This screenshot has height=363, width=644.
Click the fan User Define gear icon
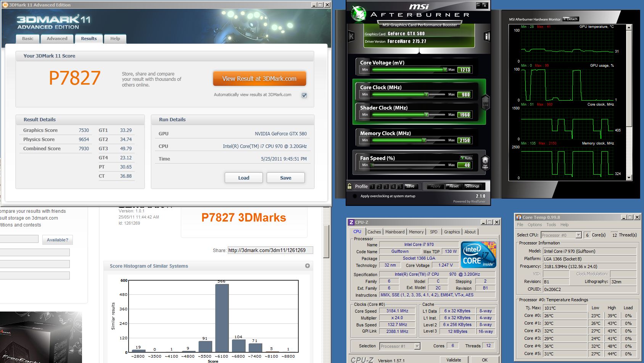(485, 162)
